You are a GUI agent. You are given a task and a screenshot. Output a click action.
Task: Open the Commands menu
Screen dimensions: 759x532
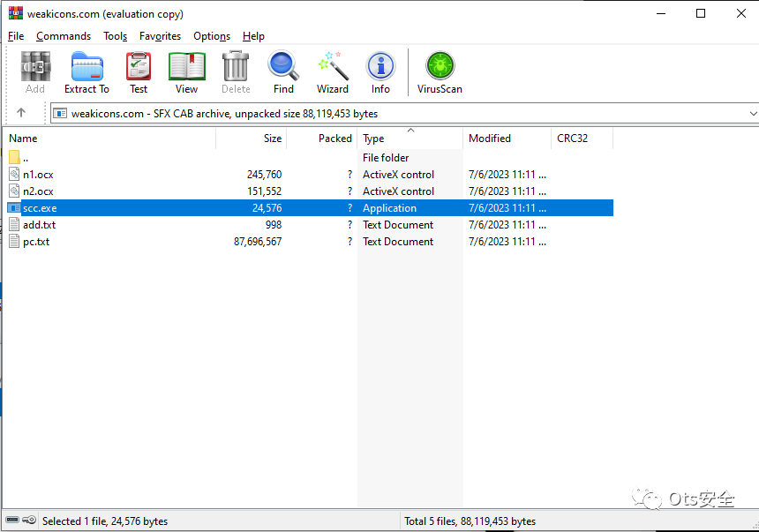coord(64,36)
